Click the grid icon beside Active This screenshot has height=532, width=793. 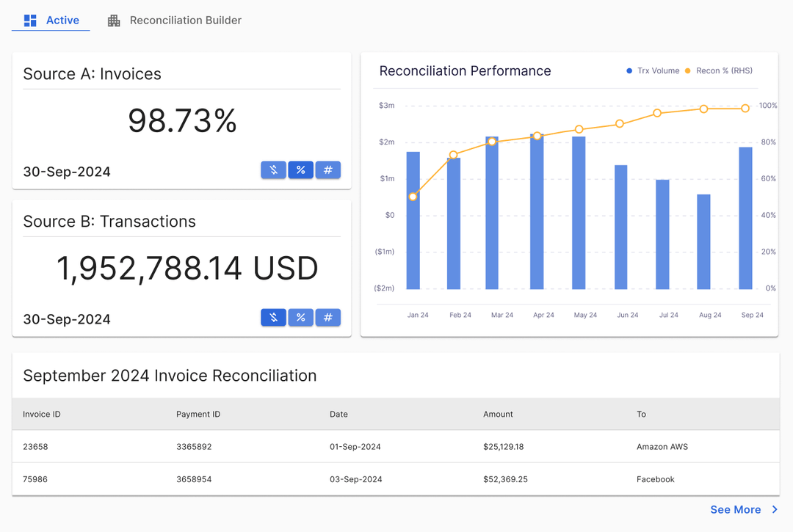tap(29, 20)
